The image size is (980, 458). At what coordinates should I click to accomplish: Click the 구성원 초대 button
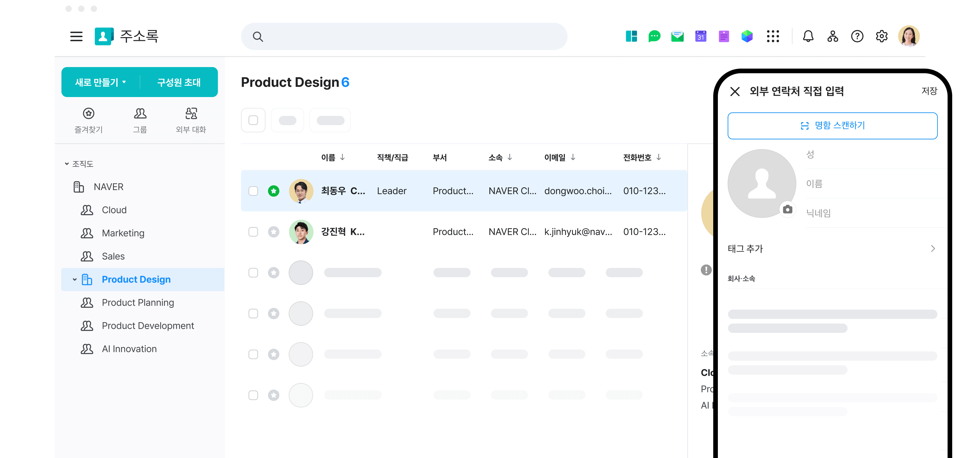[x=179, y=83]
